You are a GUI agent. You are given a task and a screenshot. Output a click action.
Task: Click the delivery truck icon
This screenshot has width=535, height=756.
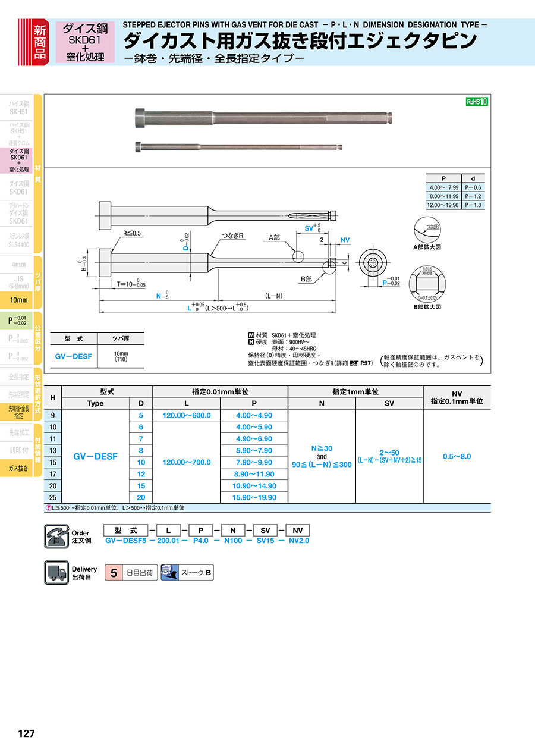tap(56, 573)
